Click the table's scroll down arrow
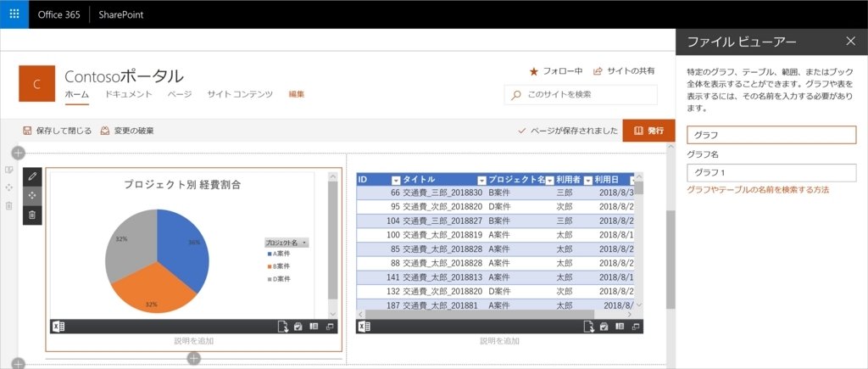Viewport: 868px width, 369px height. pos(639,305)
